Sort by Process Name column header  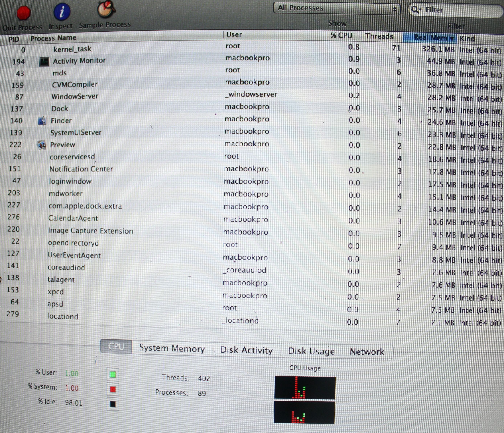click(53, 38)
